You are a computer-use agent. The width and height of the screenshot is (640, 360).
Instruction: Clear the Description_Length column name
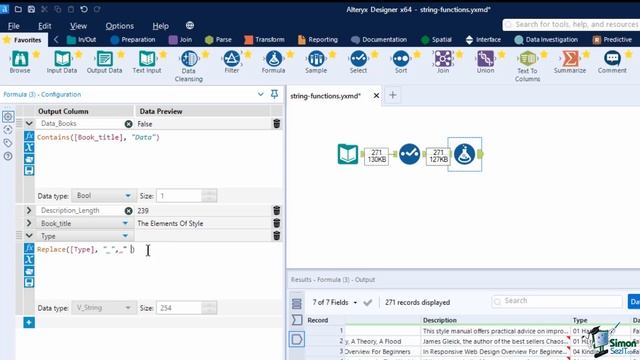[128, 211]
